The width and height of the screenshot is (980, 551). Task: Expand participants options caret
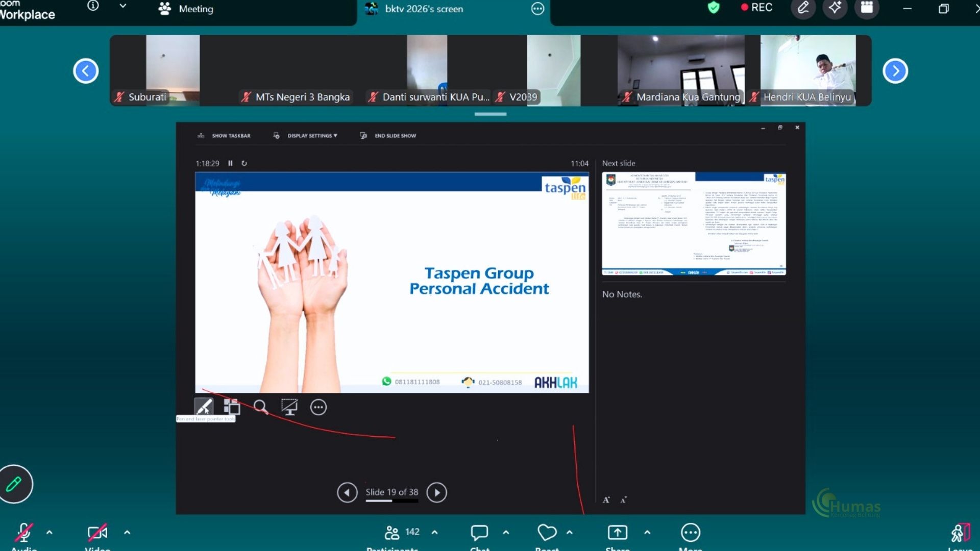point(435,533)
